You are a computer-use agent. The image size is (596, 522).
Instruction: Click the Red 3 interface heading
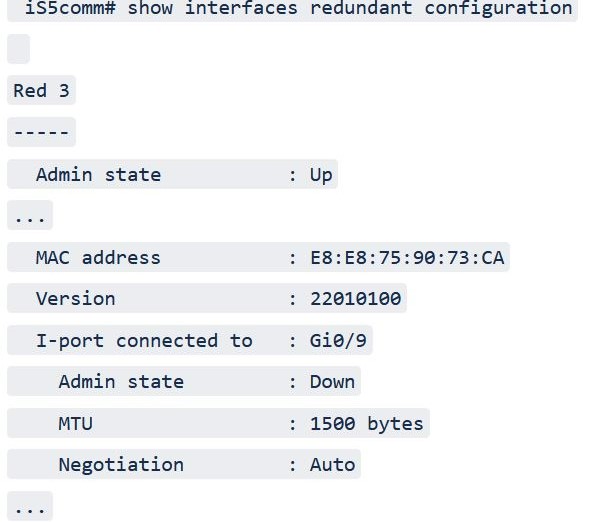(x=41, y=90)
